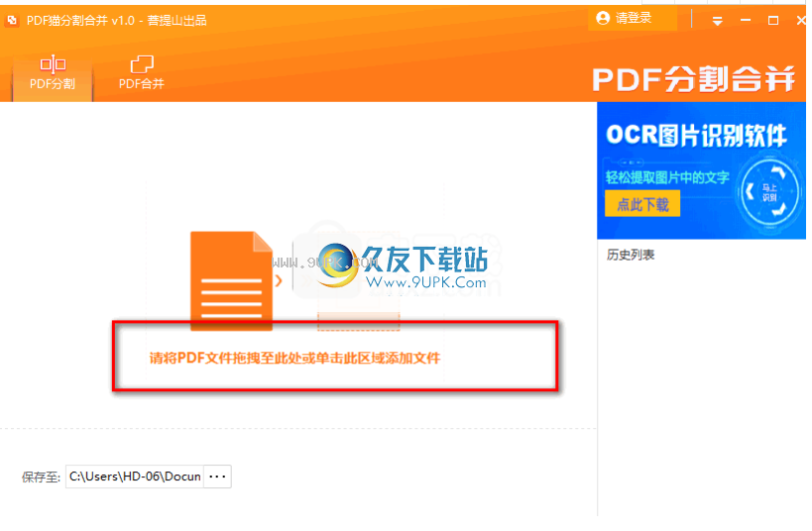Viewport: 812px width, 531px height.
Task: Click the 请将PDF文件拖拽至此处 add-file text
Action: pyautogui.click(x=294, y=359)
